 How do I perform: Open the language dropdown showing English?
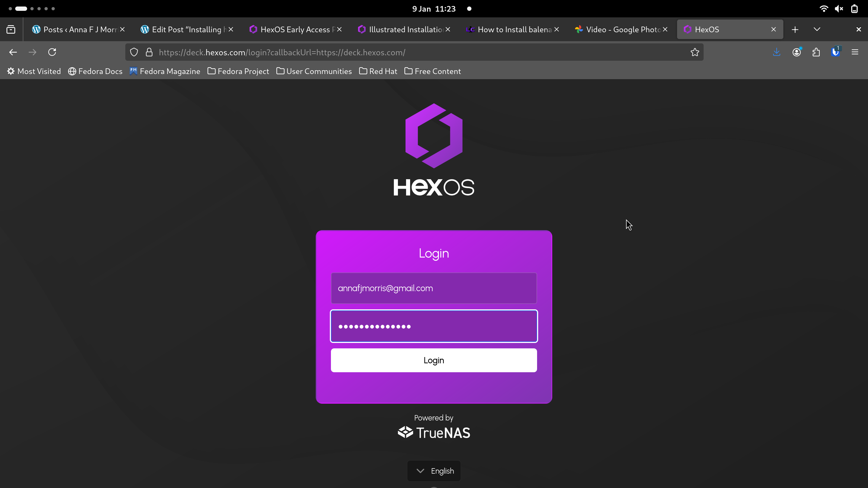point(434,471)
